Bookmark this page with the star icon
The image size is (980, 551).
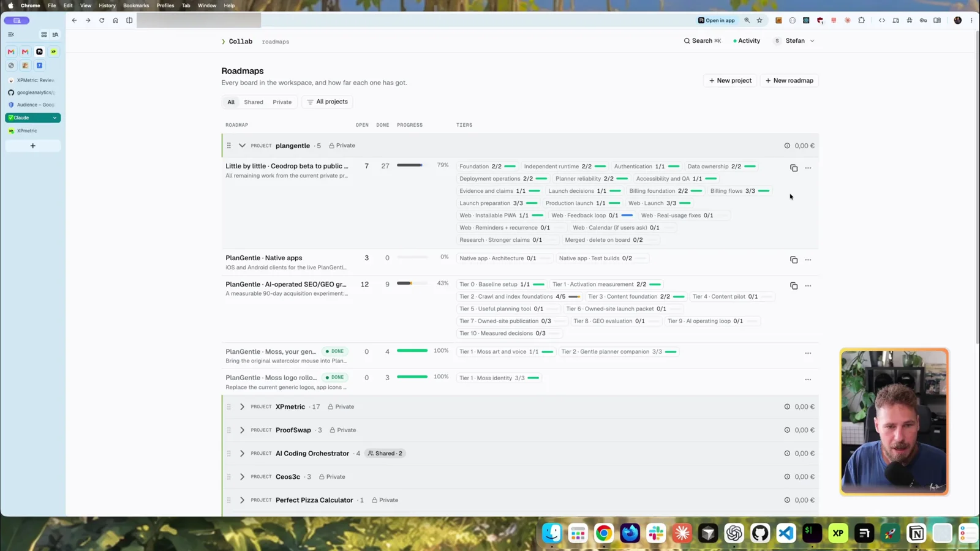(759, 20)
